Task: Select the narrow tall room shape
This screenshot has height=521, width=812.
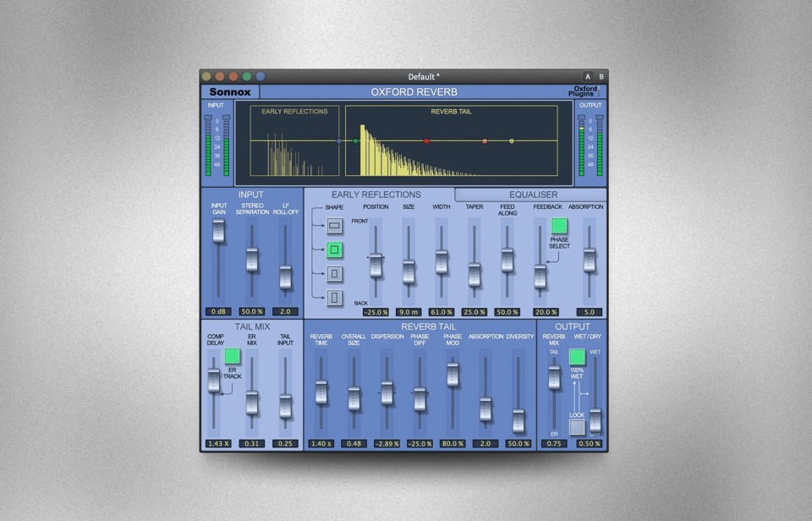Action: pos(335,297)
